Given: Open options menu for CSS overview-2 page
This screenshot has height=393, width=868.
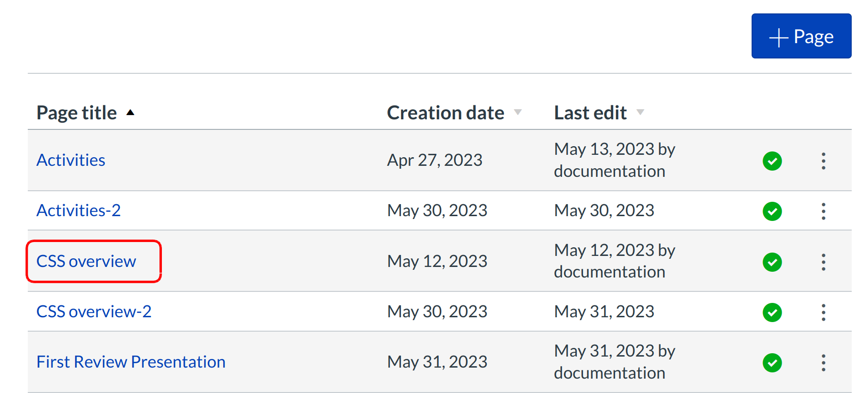Looking at the screenshot, I should coord(823,312).
